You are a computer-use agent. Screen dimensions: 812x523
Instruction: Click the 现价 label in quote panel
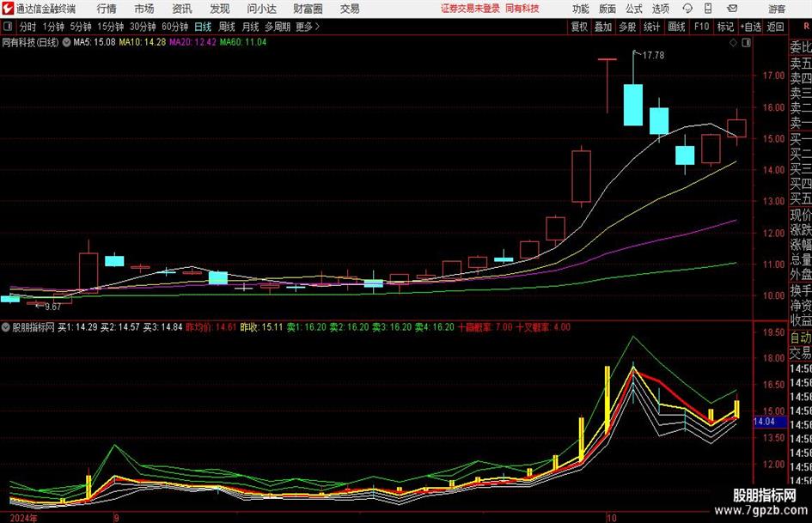pyautogui.click(x=801, y=215)
